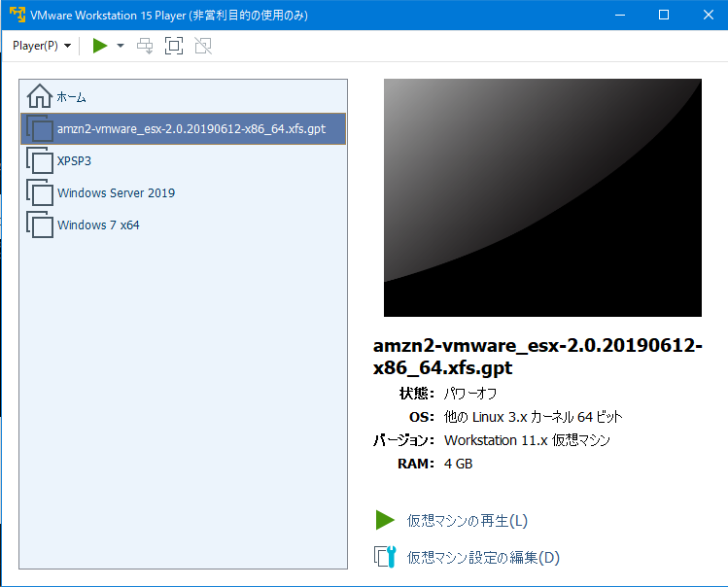Click the wrench settings icon for VM edit
The width and height of the screenshot is (728, 587).
385,557
